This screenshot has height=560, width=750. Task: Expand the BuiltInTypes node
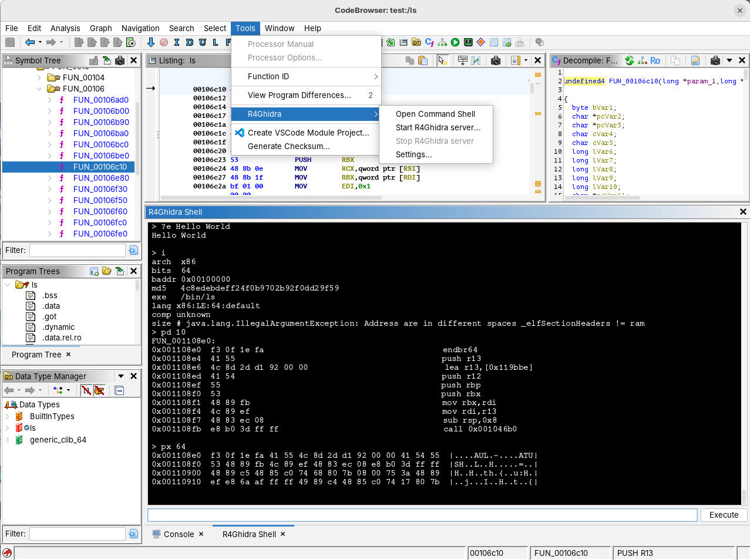pos(8,416)
